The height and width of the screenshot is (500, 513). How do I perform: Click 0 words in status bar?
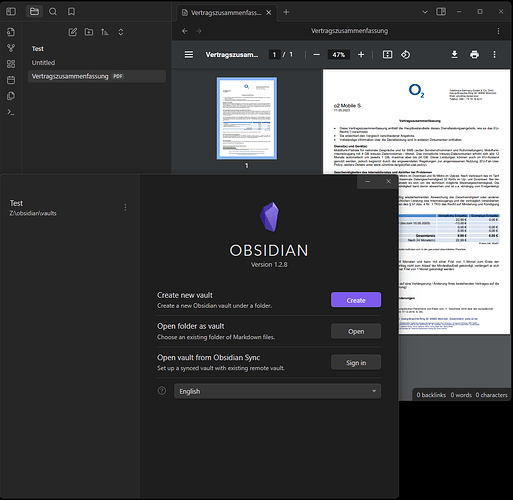pos(461,395)
